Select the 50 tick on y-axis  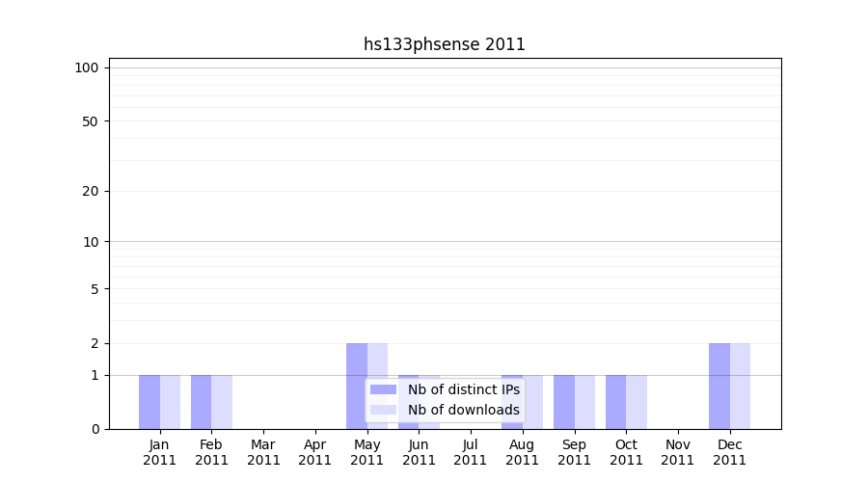click(91, 121)
